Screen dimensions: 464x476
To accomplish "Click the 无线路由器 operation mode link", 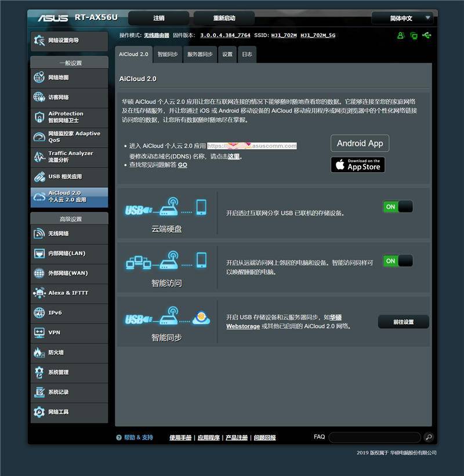I will coord(157,35).
